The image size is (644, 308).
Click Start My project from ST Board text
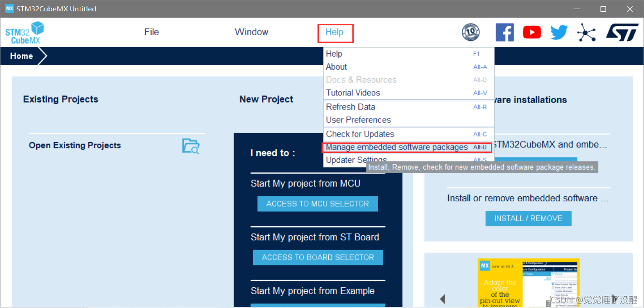point(315,237)
